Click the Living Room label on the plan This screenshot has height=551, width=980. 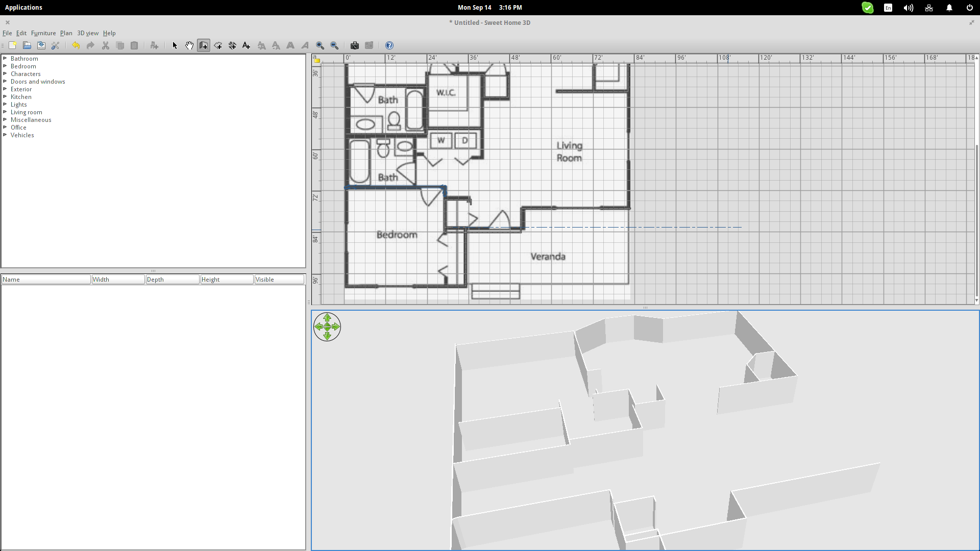tap(569, 152)
